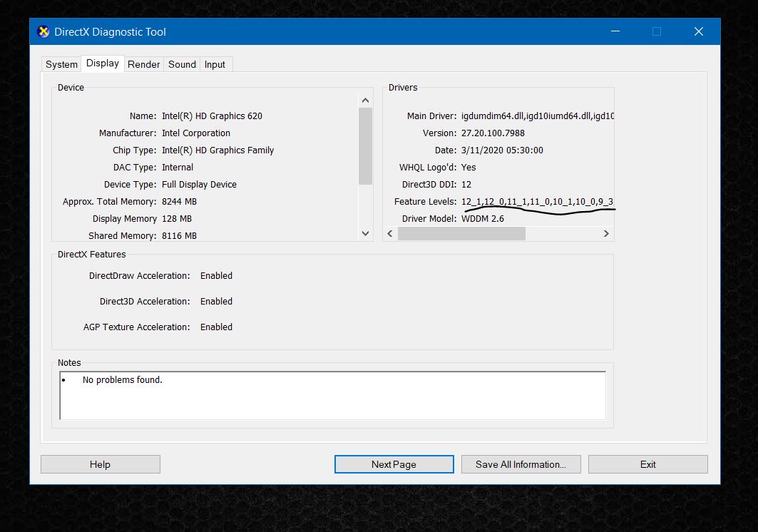Image resolution: width=758 pixels, height=532 pixels.
Task: Minimize the DirectX Diagnostic Tool window
Action: 615,31
